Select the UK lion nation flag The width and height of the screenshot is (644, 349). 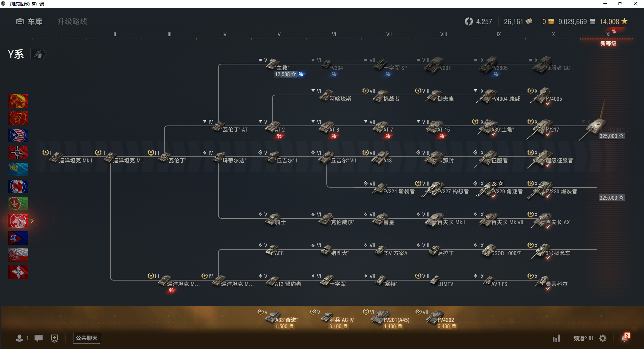coord(18,221)
